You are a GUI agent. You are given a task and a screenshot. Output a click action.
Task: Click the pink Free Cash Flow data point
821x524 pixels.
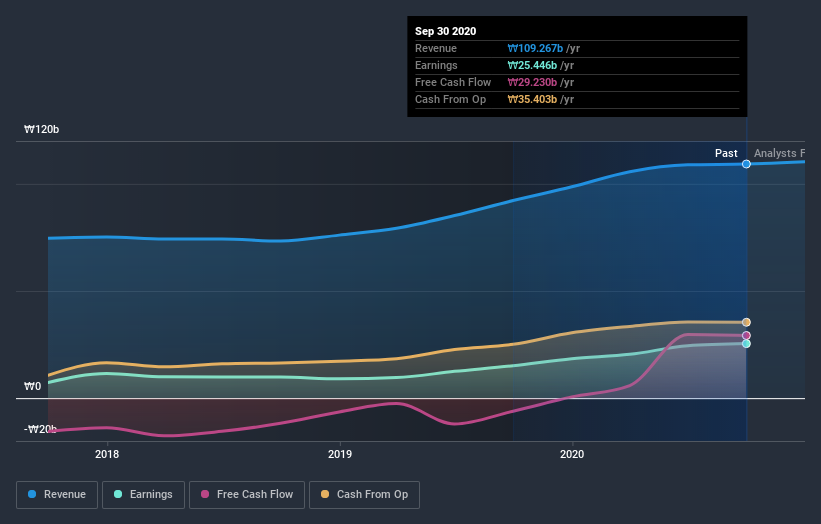[746, 336]
